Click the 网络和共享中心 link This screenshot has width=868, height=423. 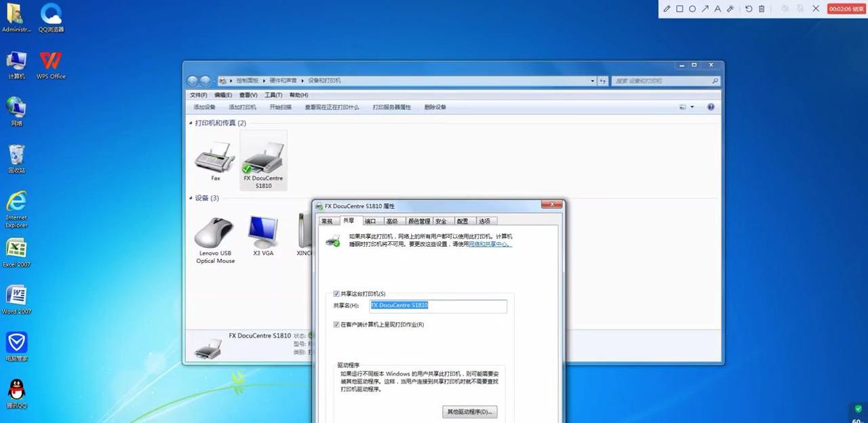tap(490, 245)
